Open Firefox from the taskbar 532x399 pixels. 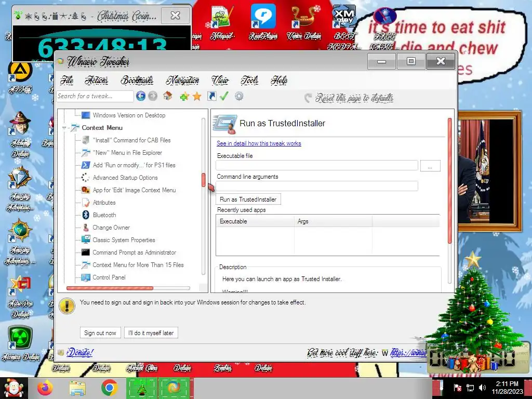[x=45, y=388]
